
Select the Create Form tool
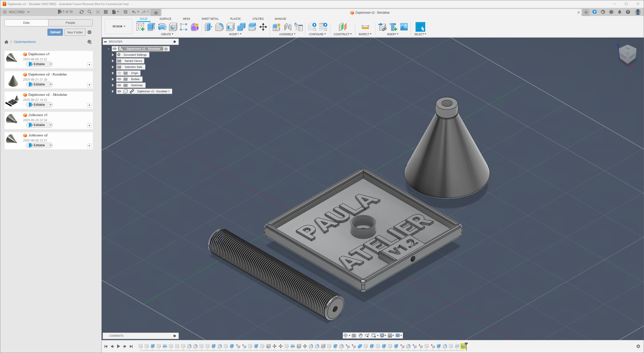pyautogui.click(x=195, y=27)
